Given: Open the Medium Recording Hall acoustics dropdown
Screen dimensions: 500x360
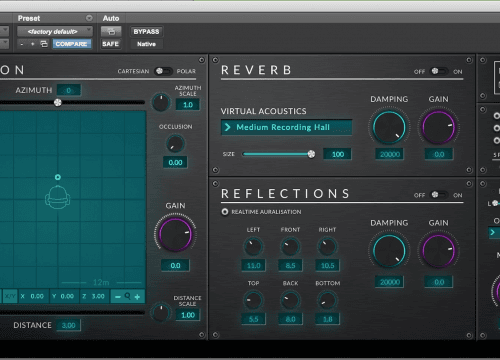Looking at the screenshot, I should click(286, 127).
